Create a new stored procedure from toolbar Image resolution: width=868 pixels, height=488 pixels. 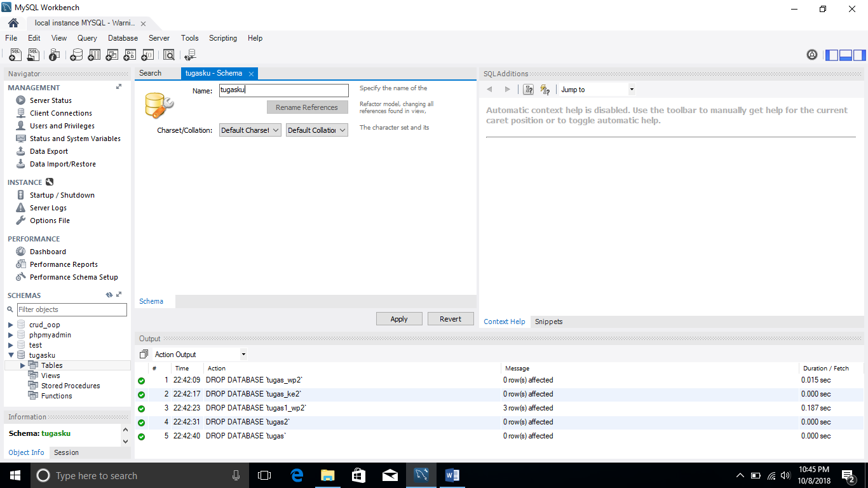tap(130, 55)
